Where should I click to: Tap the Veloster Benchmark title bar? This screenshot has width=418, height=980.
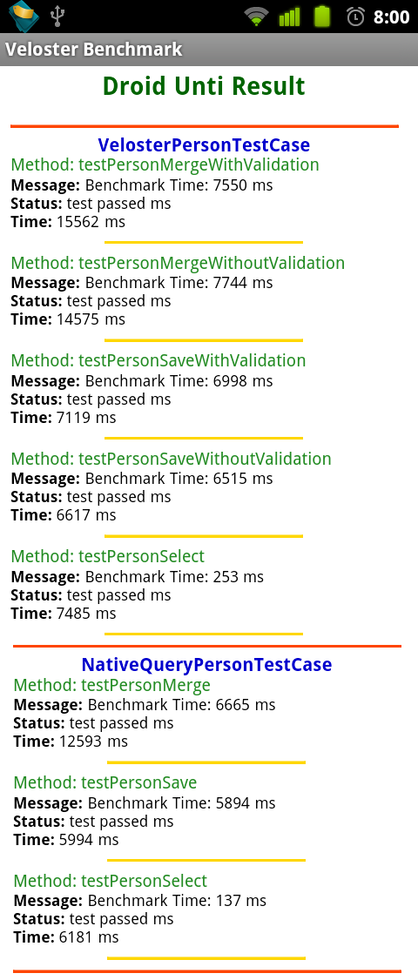[209, 49]
